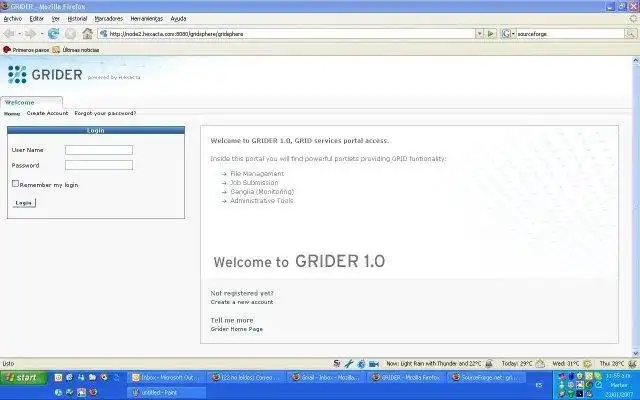Go to the browser Home icon
This screenshot has width=640, height=400.
[87, 33]
